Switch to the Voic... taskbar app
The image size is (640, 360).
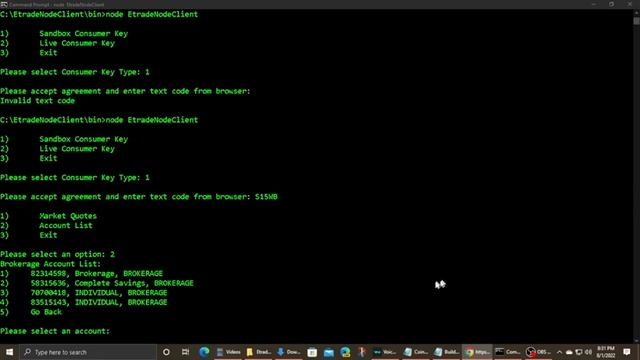point(384,352)
